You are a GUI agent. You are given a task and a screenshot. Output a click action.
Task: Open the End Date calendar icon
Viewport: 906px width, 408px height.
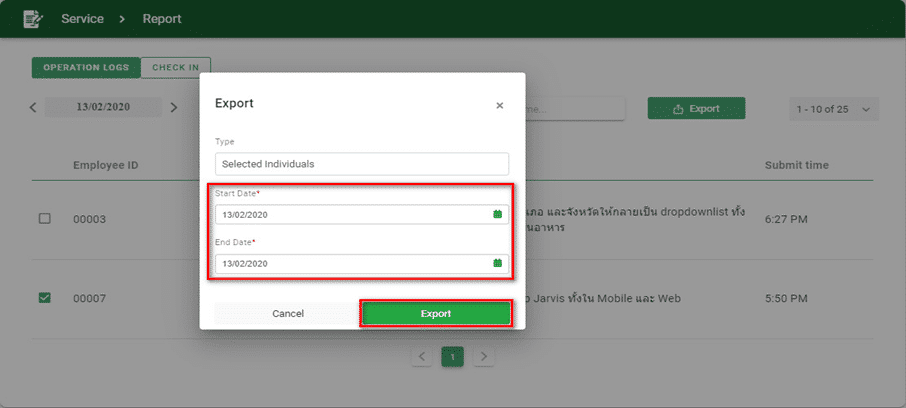pos(497,263)
